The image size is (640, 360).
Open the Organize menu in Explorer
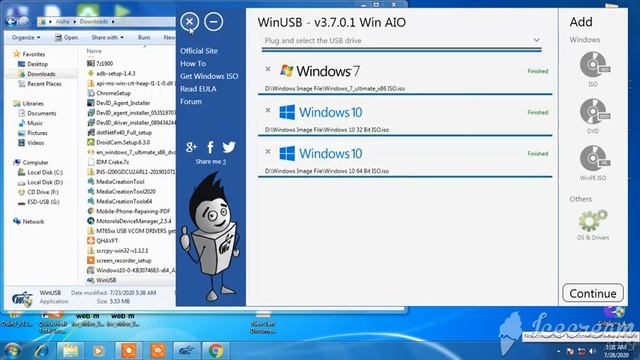click(x=26, y=37)
